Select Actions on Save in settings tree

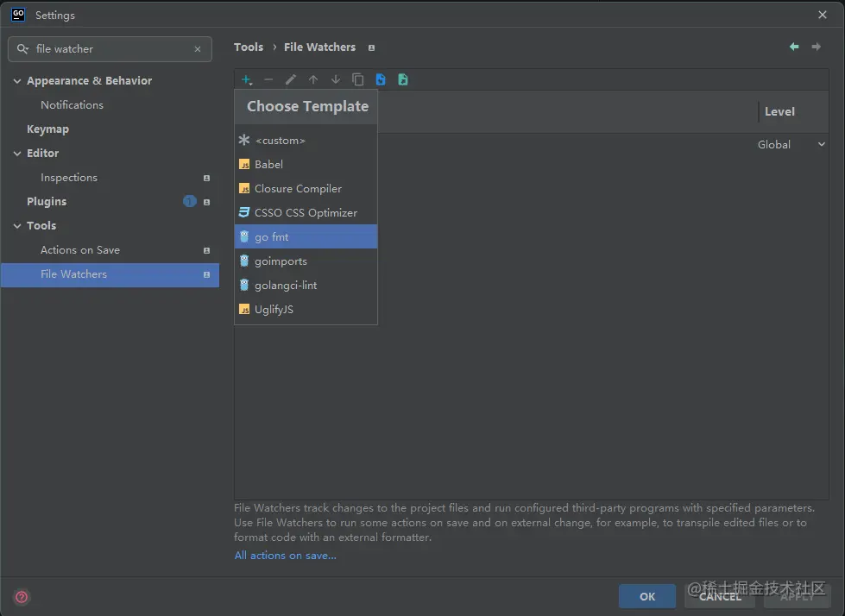80,250
